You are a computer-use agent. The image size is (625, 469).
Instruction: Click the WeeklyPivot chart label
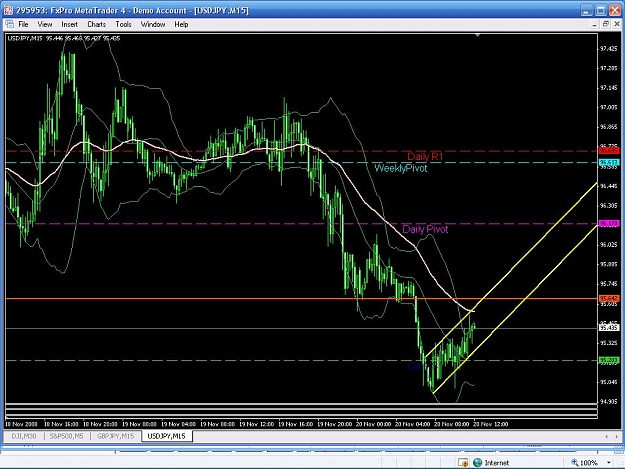[x=401, y=168]
